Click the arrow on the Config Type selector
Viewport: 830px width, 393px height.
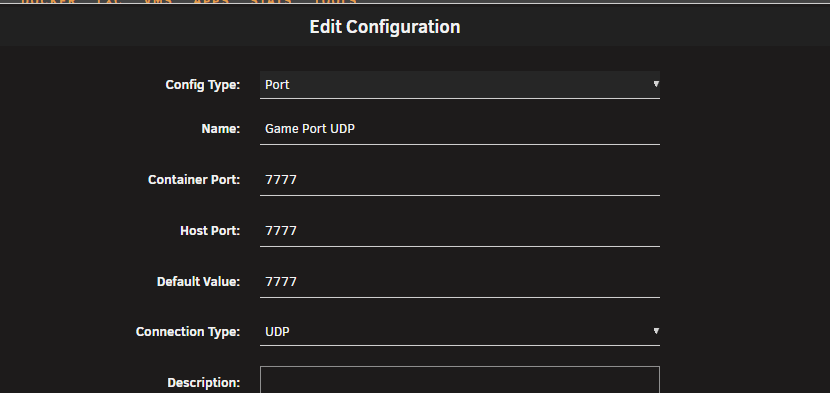coord(656,84)
